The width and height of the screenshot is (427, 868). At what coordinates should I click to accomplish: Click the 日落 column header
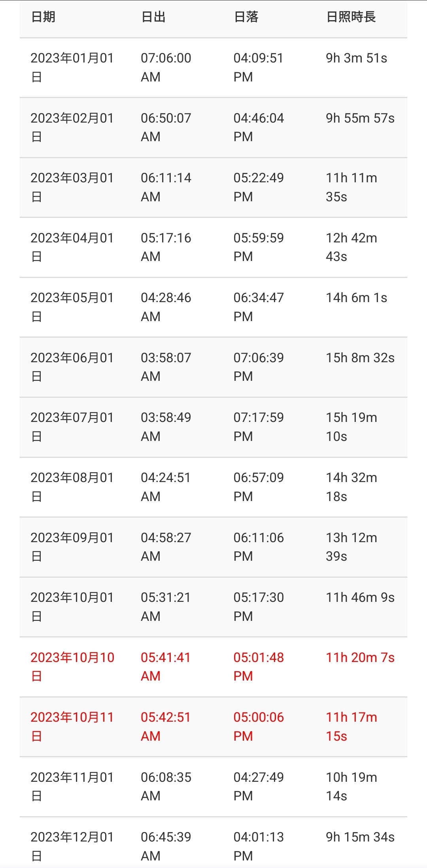tap(246, 17)
